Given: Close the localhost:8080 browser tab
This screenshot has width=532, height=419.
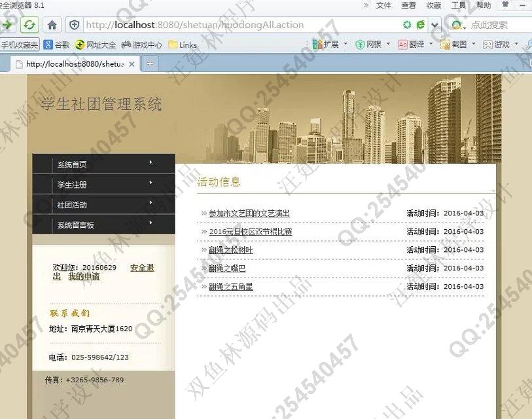Looking at the screenshot, I should coord(132,64).
